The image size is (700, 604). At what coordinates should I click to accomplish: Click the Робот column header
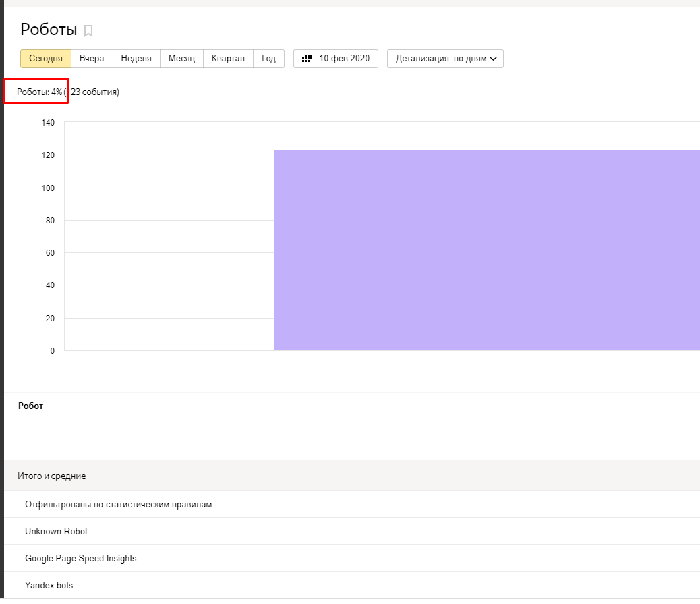(31, 406)
